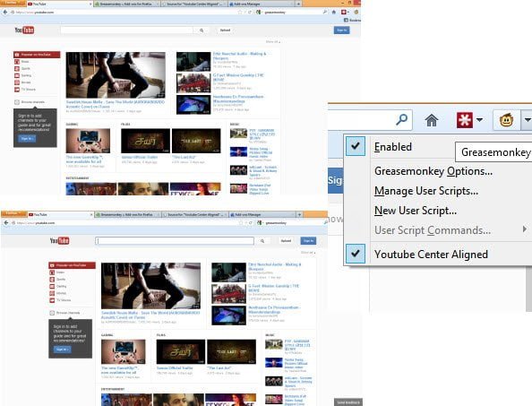Open search engine dropdown in top window search bar
532x406 pixels.
259,13
